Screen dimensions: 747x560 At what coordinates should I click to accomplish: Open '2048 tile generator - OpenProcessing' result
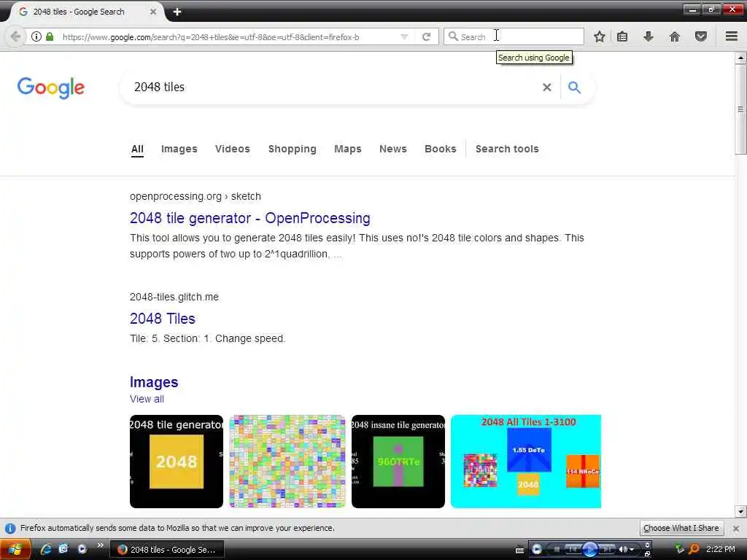point(249,218)
